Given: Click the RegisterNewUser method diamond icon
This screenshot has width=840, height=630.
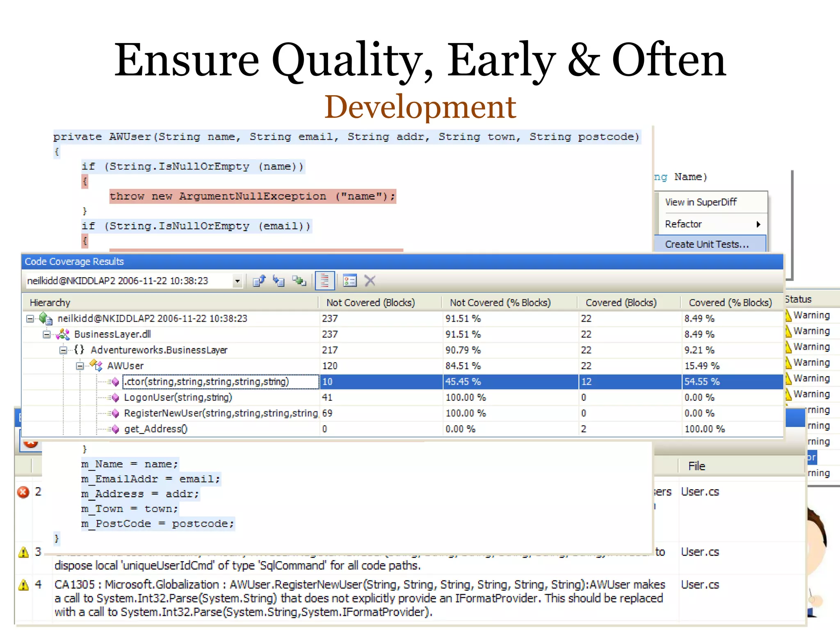Looking at the screenshot, I should pos(116,413).
